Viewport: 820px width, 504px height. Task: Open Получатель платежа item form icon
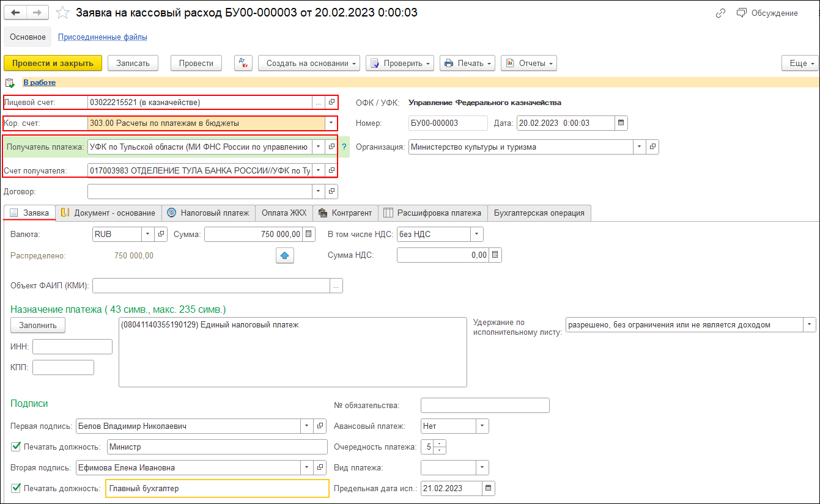click(x=331, y=147)
